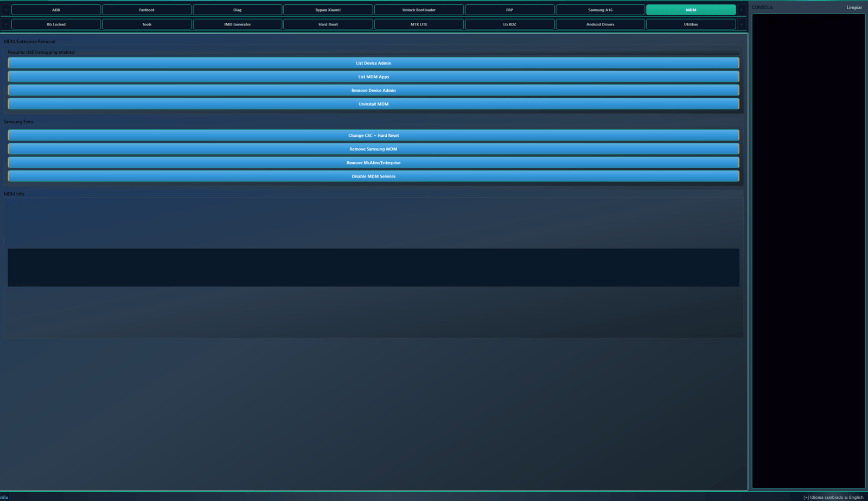
Task: Run Remove McAfee/Enterprise
Action: (373, 163)
